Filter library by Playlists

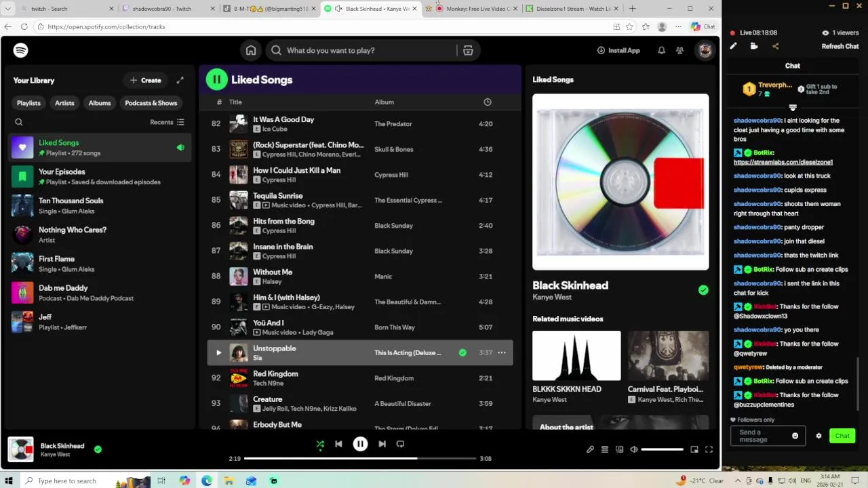coord(28,103)
